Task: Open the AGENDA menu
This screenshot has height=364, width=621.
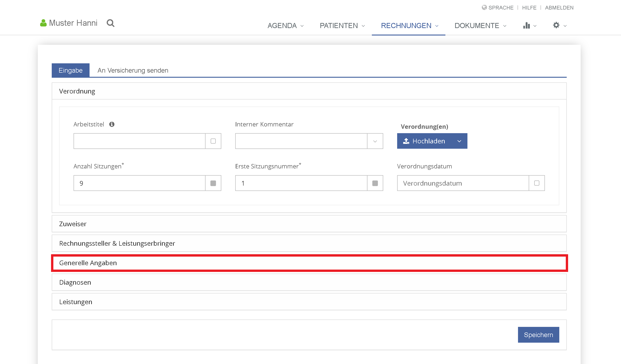Action: [x=285, y=26]
